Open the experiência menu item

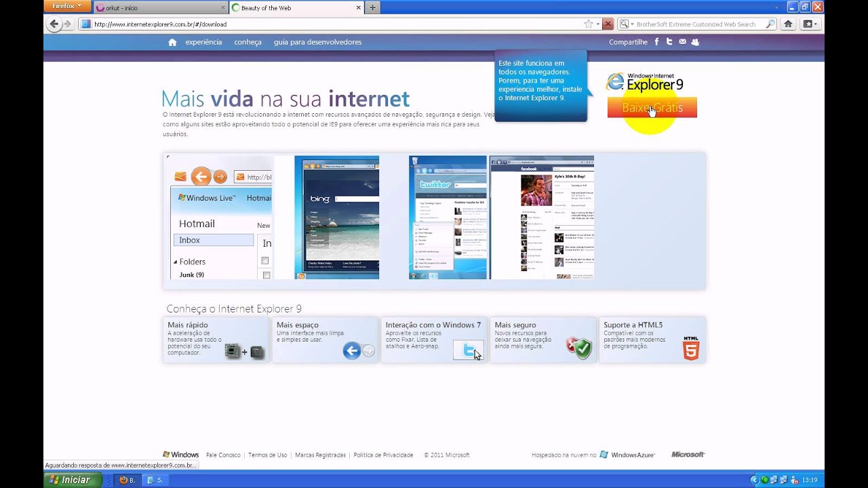click(203, 42)
